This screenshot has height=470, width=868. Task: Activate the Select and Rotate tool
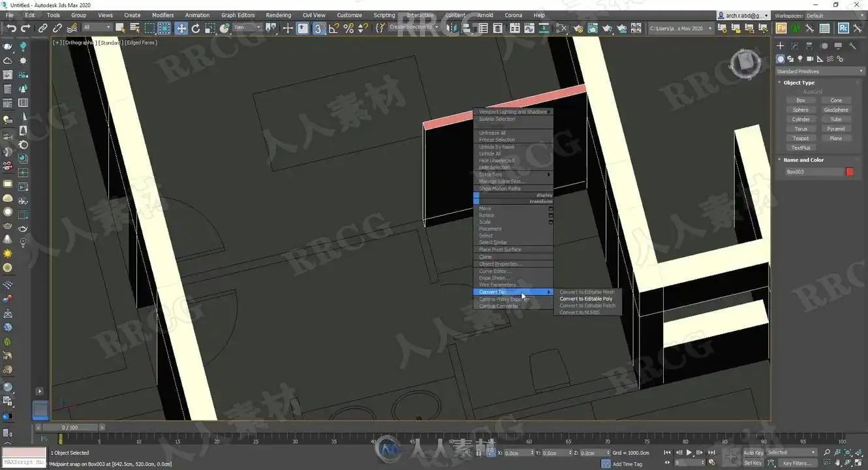tap(195, 28)
